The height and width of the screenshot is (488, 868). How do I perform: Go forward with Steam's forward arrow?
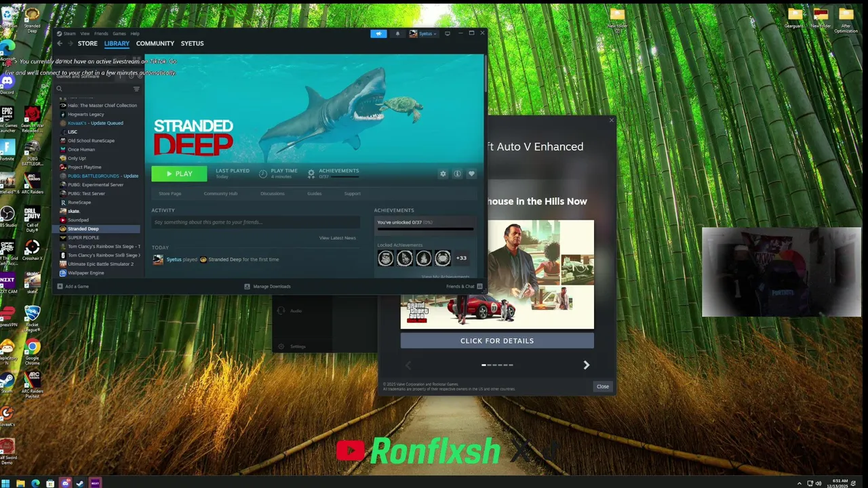point(70,43)
